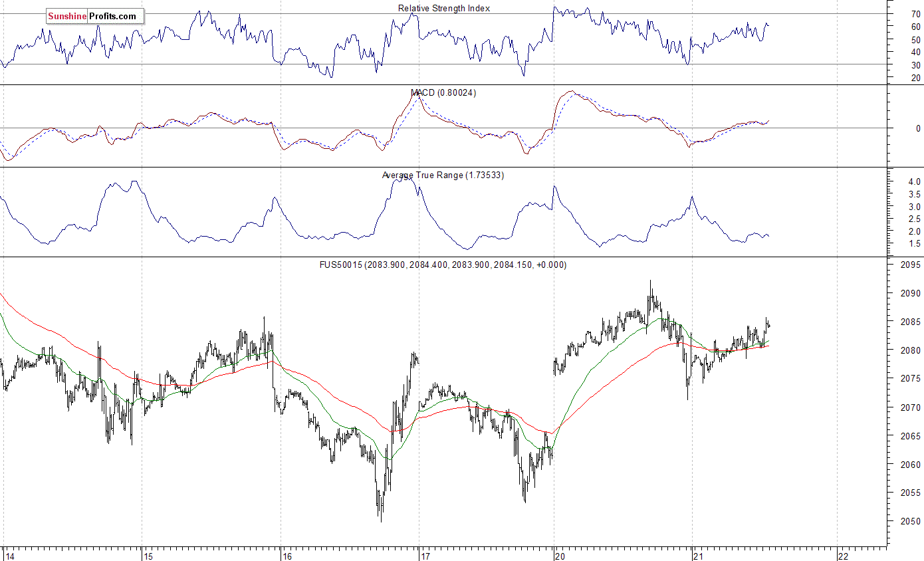
Task: Click date label 21 on time axis
Action: pos(699,556)
